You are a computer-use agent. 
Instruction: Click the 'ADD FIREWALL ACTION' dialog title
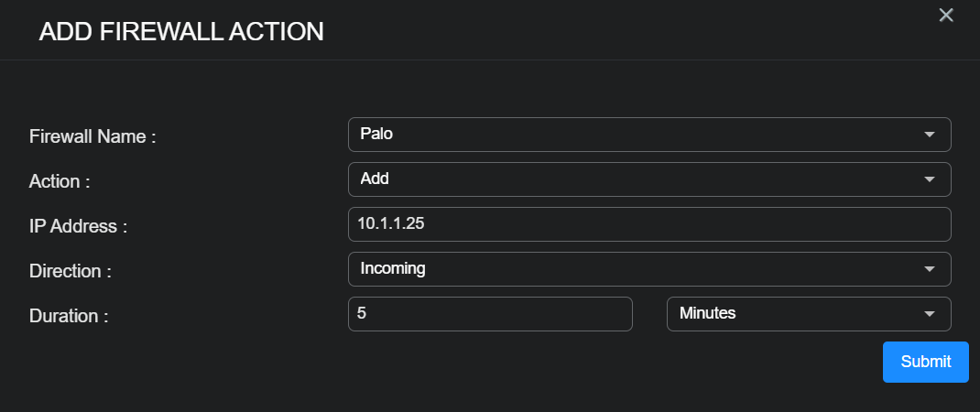[x=181, y=32]
